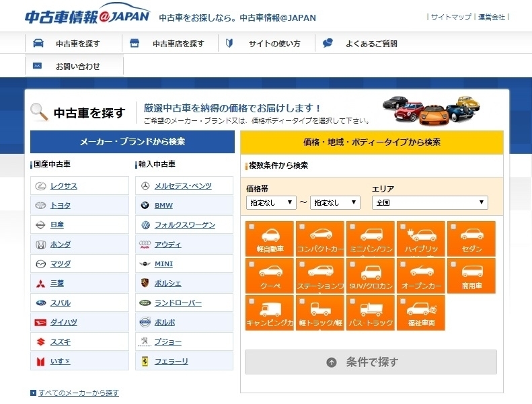Viewport: 532px width, 404px height.
Task: Open the サイトの使い方 menu item
Action: click(267, 44)
